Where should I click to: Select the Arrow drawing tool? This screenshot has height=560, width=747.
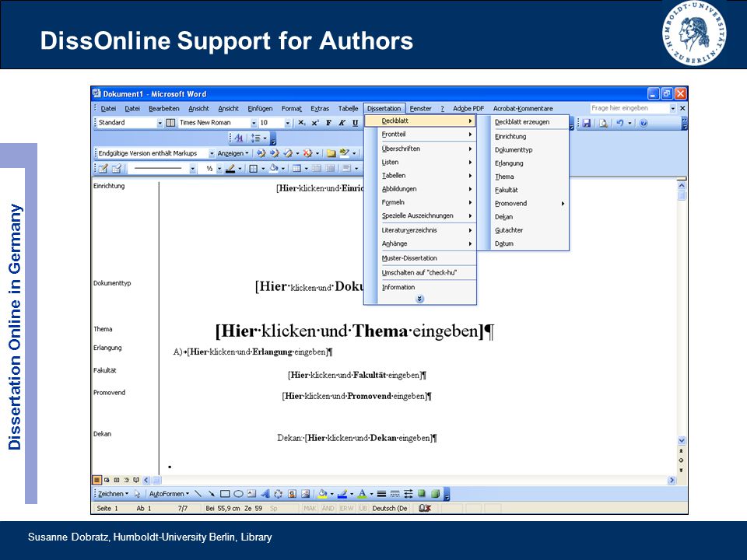[x=212, y=494]
